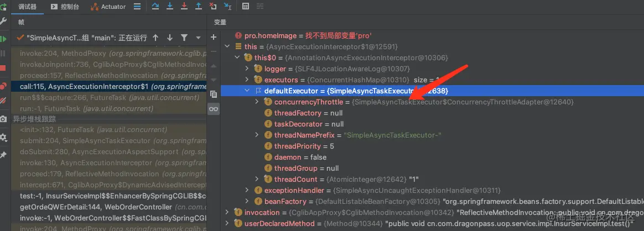Click the wrench settings icon in sidebar
The width and height of the screenshot is (644, 231).
(3, 21)
